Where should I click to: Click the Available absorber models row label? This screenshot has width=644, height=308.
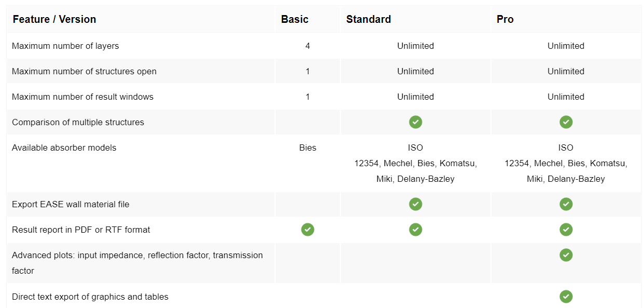64,148
